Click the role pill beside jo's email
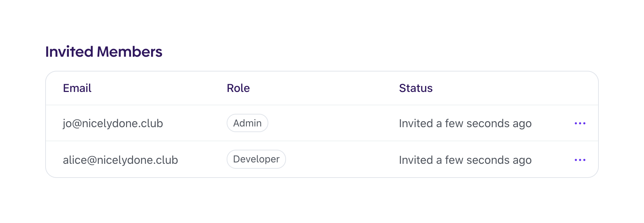 pyautogui.click(x=247, y=123)
